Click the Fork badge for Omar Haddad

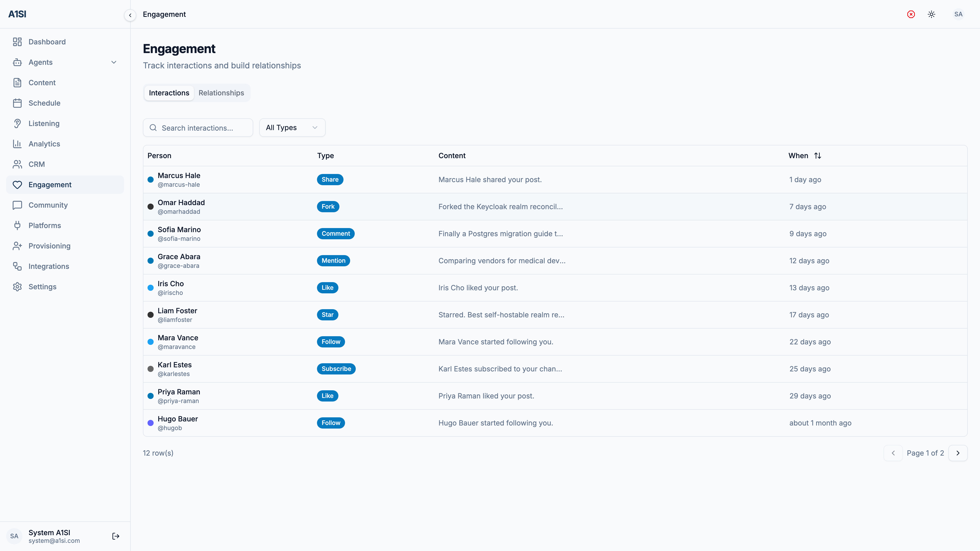pyautogui.click(x=328, y=206)
